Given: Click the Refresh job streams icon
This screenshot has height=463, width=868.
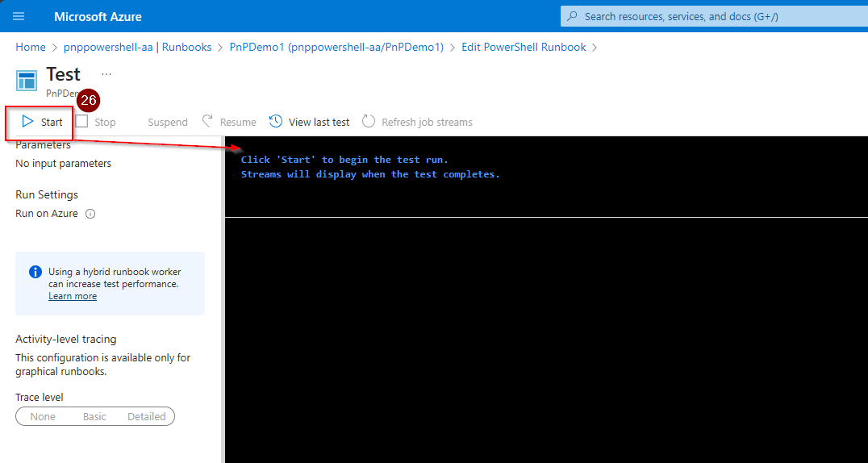Looking at the screenshot, I should tap(369, 122).
